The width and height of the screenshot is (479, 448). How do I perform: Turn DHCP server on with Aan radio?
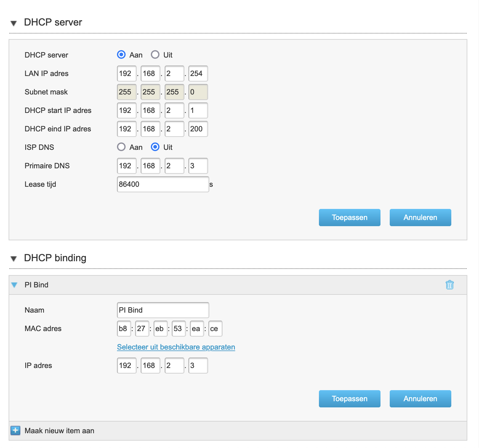(x=121, y=55)
